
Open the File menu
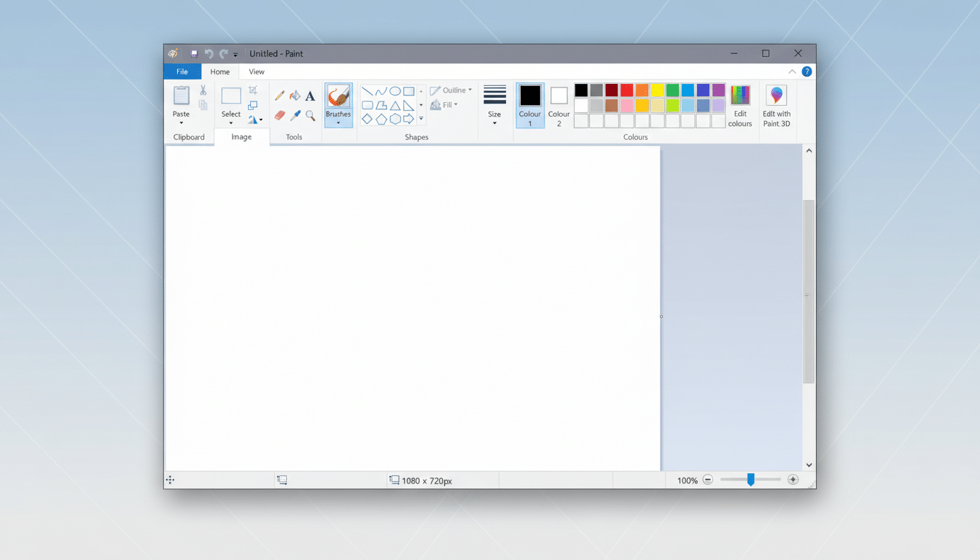[x=182, y=71]
